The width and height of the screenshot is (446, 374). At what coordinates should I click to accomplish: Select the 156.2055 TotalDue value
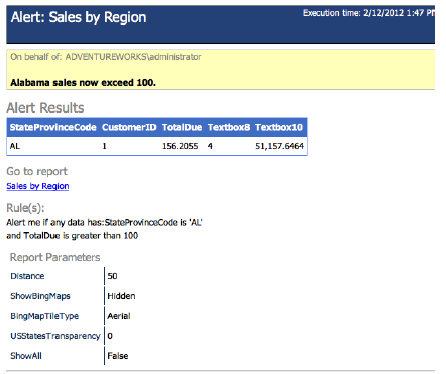click(180, 146)
